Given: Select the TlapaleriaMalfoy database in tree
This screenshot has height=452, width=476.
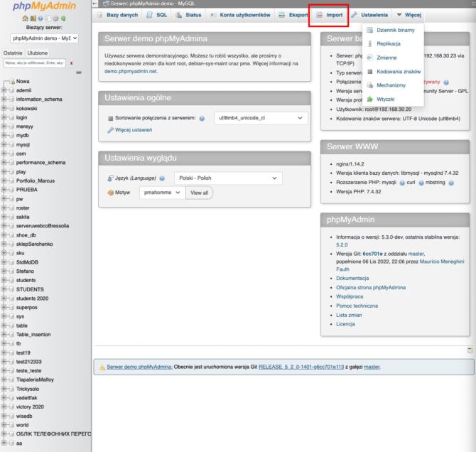Looking at the screenshot, I should [x=35, y=380].
